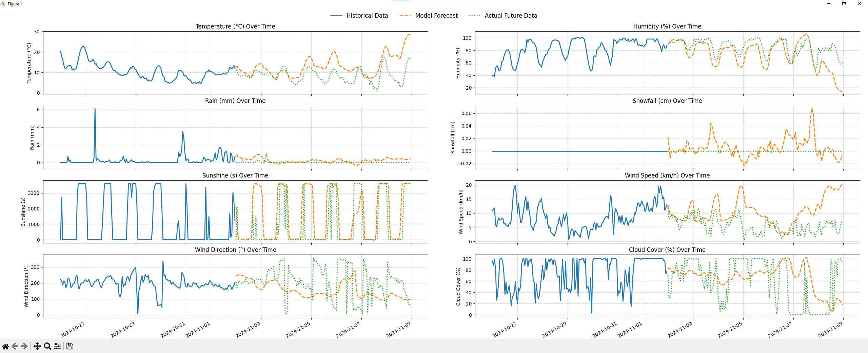868x353 pixels.
Task: Select the forward-arrow next view icon
Action: (x=23, y=346)
